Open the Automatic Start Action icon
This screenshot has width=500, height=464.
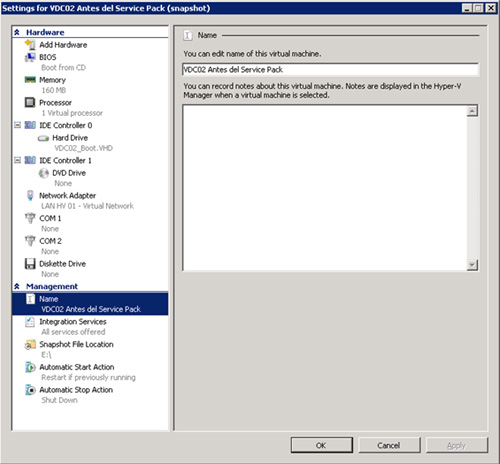pos(30,367)
